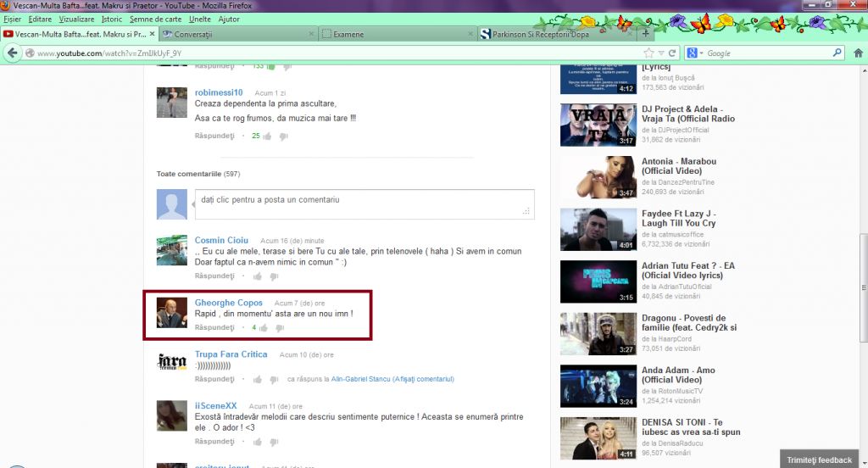Like iiSceneXX's comment

[258, 442]
